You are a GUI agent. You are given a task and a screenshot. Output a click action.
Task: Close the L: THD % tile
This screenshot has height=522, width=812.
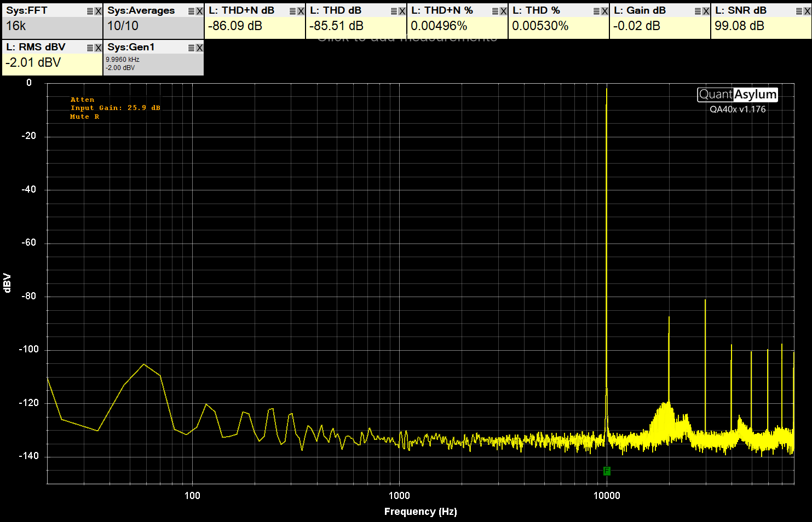coord(604,11)
